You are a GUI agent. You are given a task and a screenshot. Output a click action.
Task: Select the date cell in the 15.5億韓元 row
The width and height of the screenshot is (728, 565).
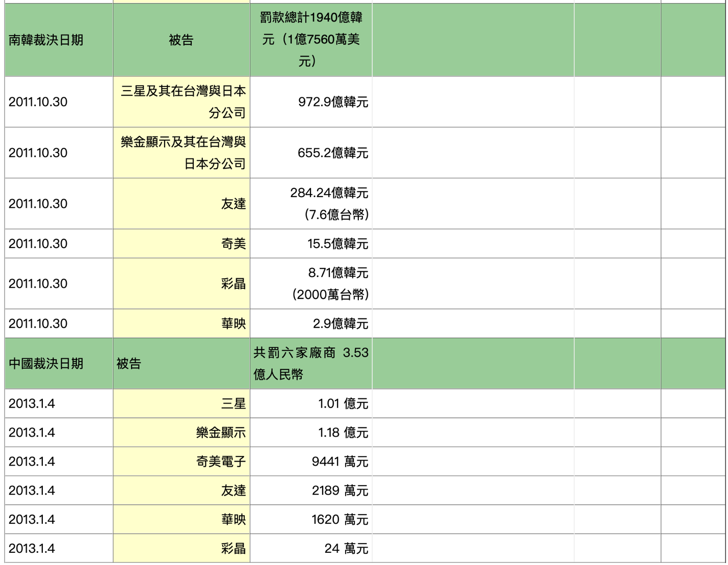click(x=59, y=244)
